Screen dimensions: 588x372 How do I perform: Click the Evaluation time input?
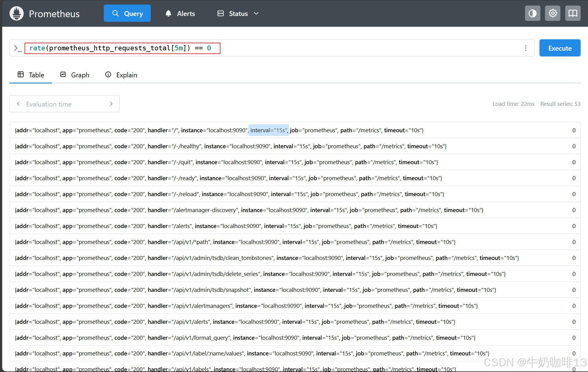click(64, 104)
